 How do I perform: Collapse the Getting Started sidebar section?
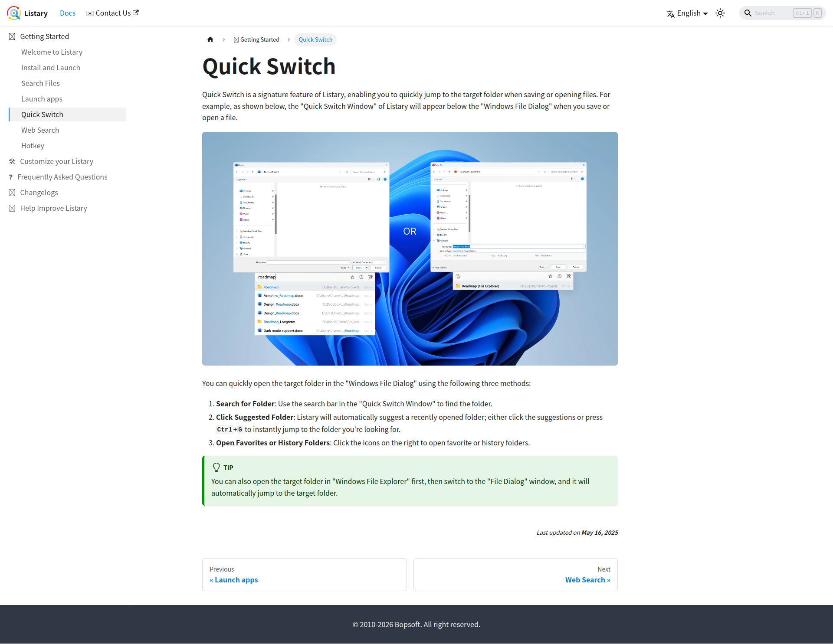click(x=44, y=36)
